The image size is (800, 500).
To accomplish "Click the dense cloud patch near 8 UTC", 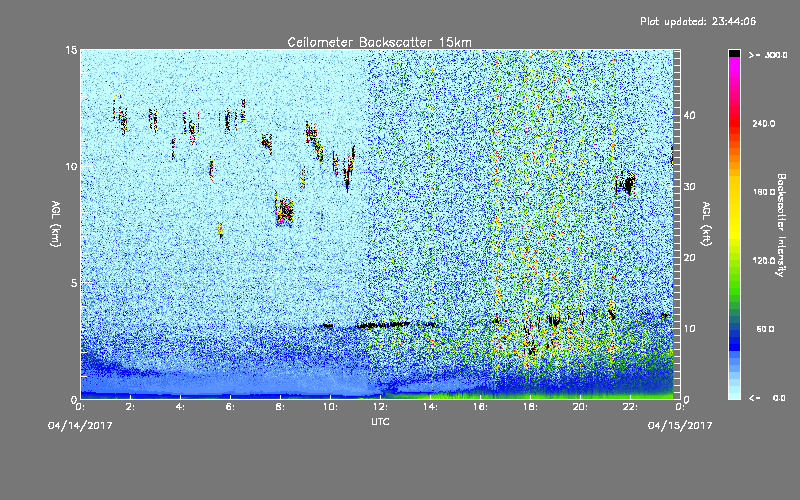I will pos(285,211).
